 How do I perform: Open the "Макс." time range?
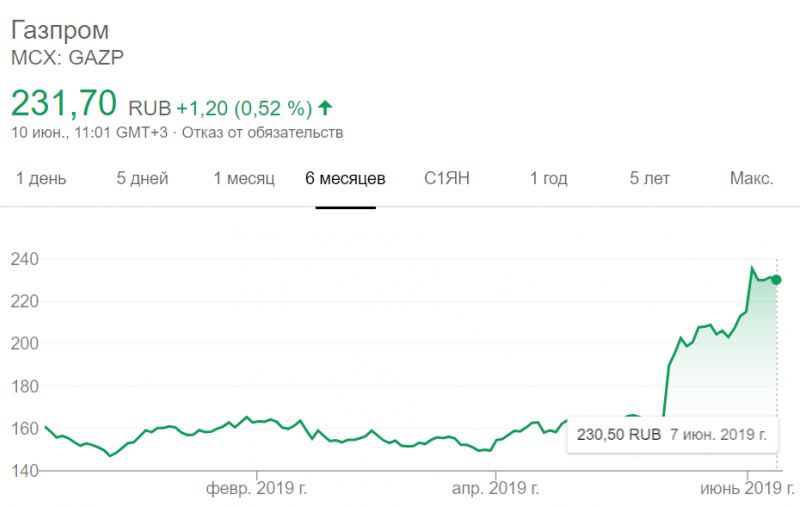[752, 179]
